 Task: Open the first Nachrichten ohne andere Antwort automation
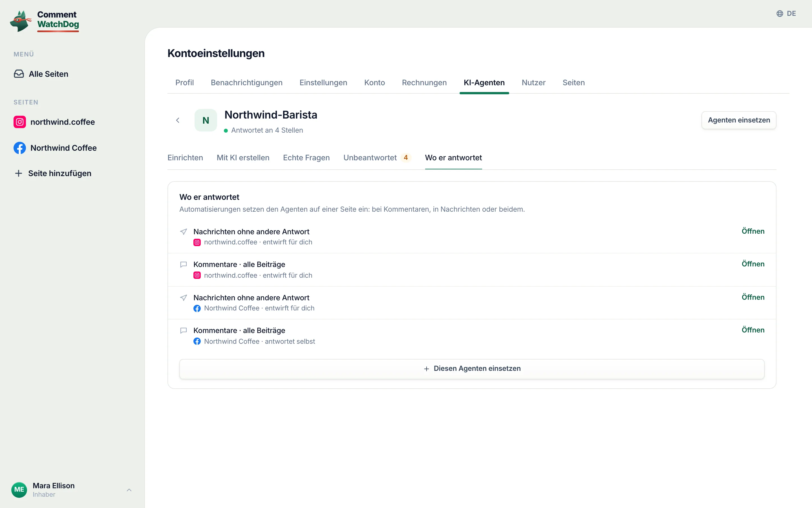(x=753, y=231)
